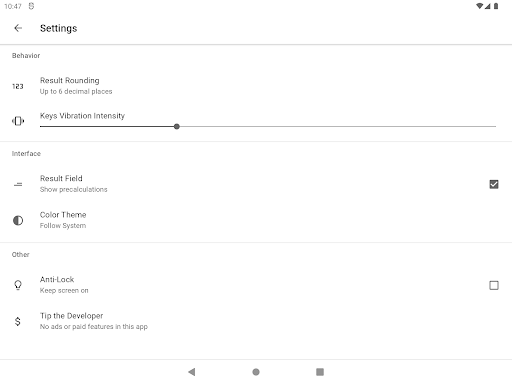Uncheck the Result Field precalculations checkbox
The height and width of the screenshot is (384, 512).
coord(494,184)
